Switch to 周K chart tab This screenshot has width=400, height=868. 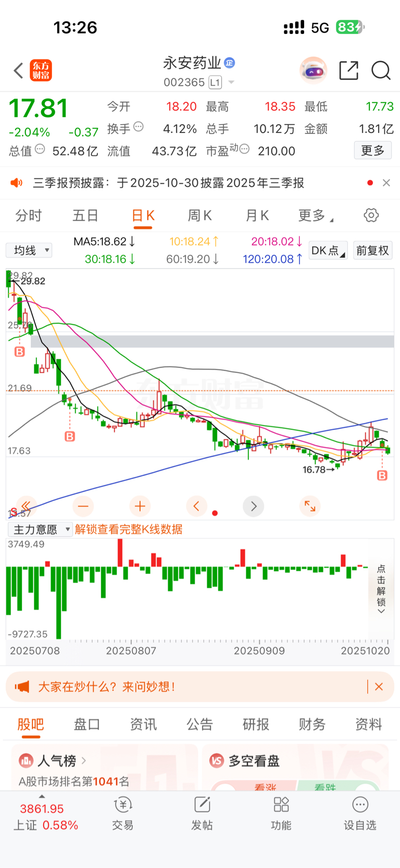pos(199,216)
